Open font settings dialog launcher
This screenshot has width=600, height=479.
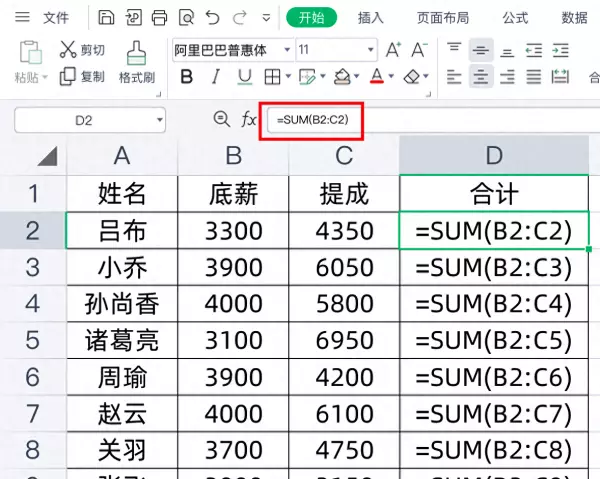pos(429,94)
